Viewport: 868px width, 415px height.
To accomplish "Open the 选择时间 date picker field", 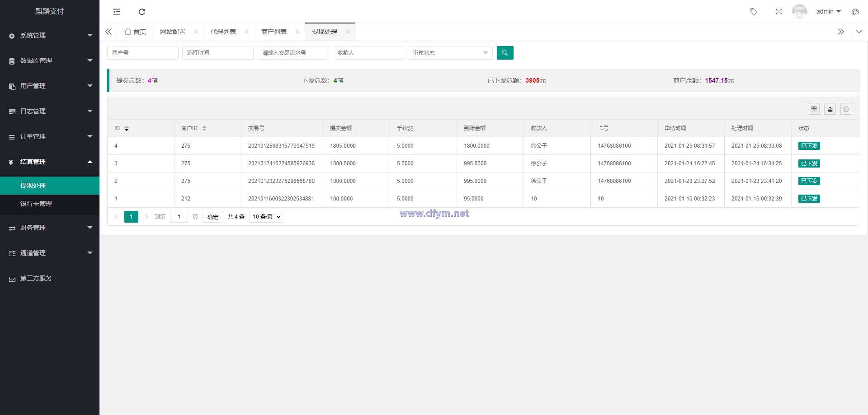I will tap(218, 53).
